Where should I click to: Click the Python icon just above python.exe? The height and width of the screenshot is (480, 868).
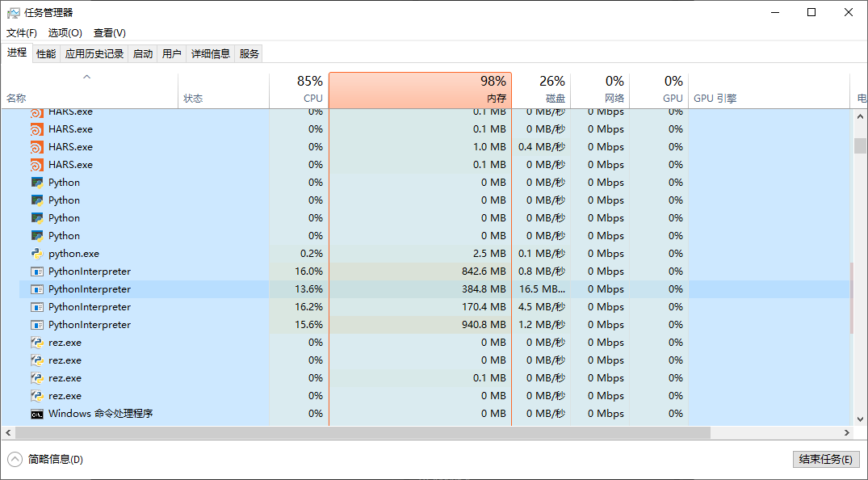coord(37,236)
